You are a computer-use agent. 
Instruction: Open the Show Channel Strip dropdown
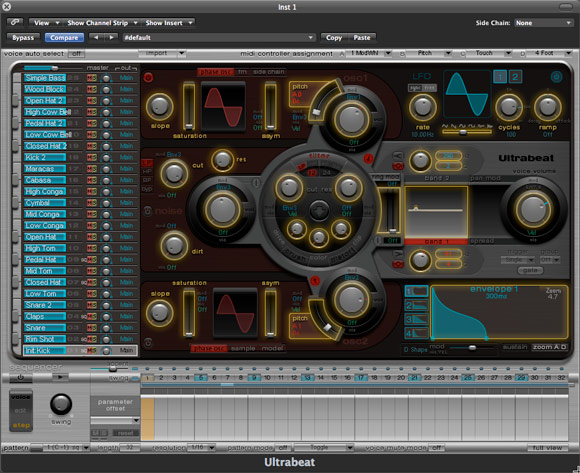coord(102,23)
